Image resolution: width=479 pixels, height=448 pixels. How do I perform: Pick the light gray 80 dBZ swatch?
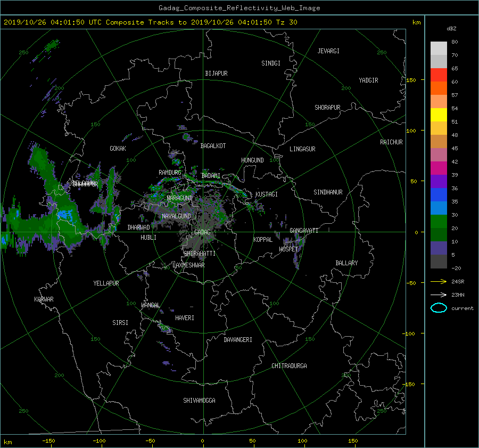pos(439,48)
